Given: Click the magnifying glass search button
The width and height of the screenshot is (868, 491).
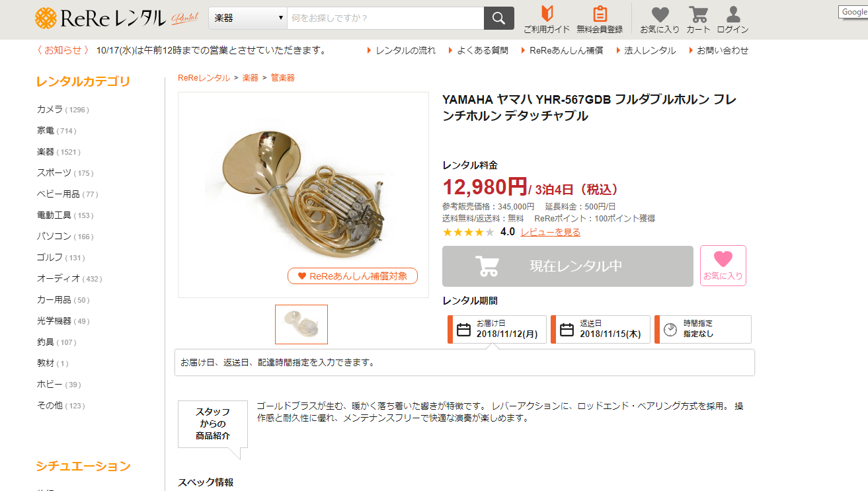Looking at the screenshot, I should pos(499,19).
